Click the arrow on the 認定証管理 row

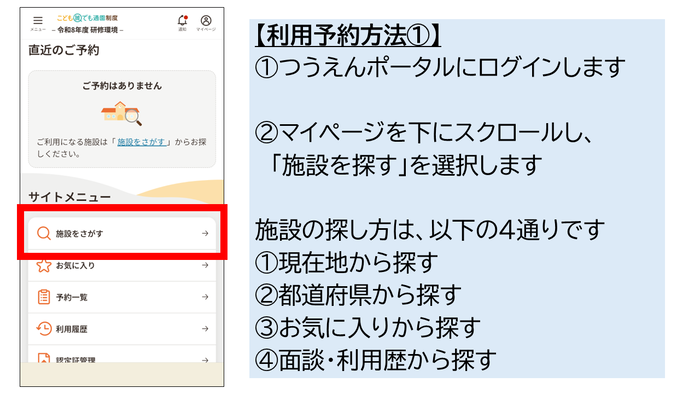[x=205, y=360]
